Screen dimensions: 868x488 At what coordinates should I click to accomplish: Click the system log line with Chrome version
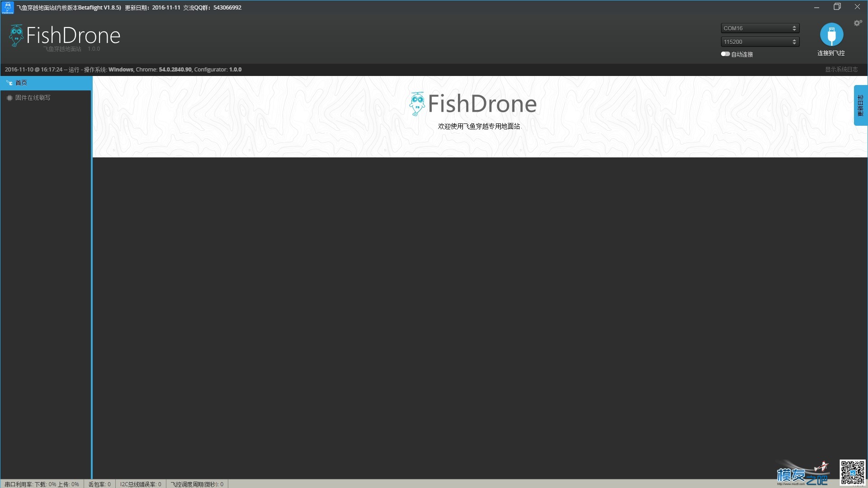(123, 69)
